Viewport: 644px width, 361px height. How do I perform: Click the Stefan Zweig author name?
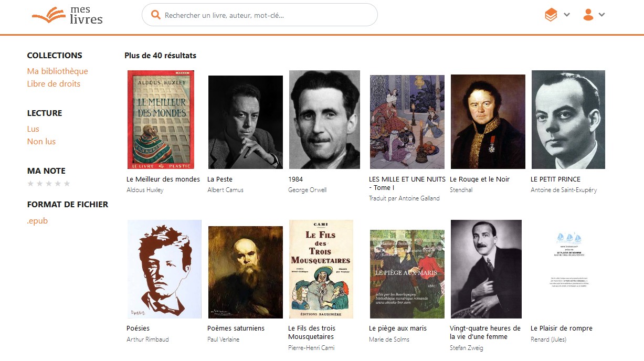click(467, 348)
